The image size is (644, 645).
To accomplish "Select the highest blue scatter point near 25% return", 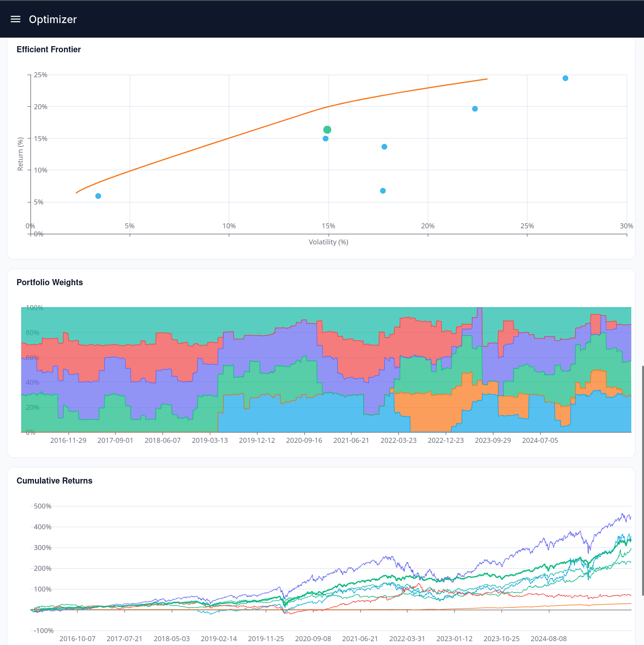I will point(565,78).
